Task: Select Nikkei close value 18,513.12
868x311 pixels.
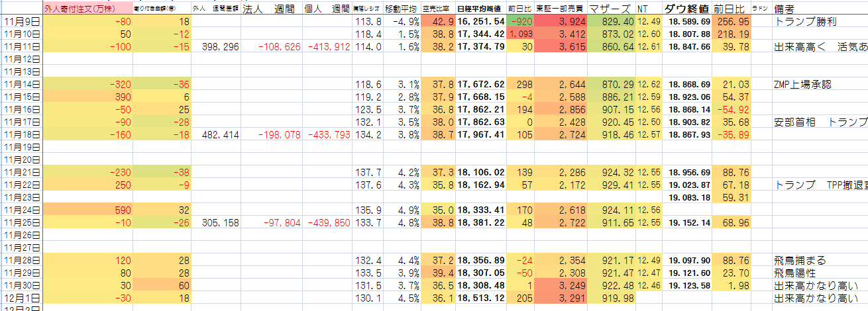Action: [x=481, y=298]
